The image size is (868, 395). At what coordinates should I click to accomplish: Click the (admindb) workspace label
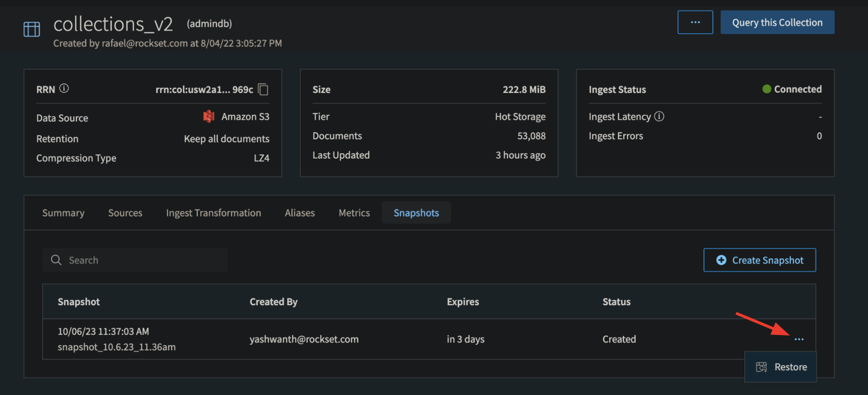pos(209,24)
